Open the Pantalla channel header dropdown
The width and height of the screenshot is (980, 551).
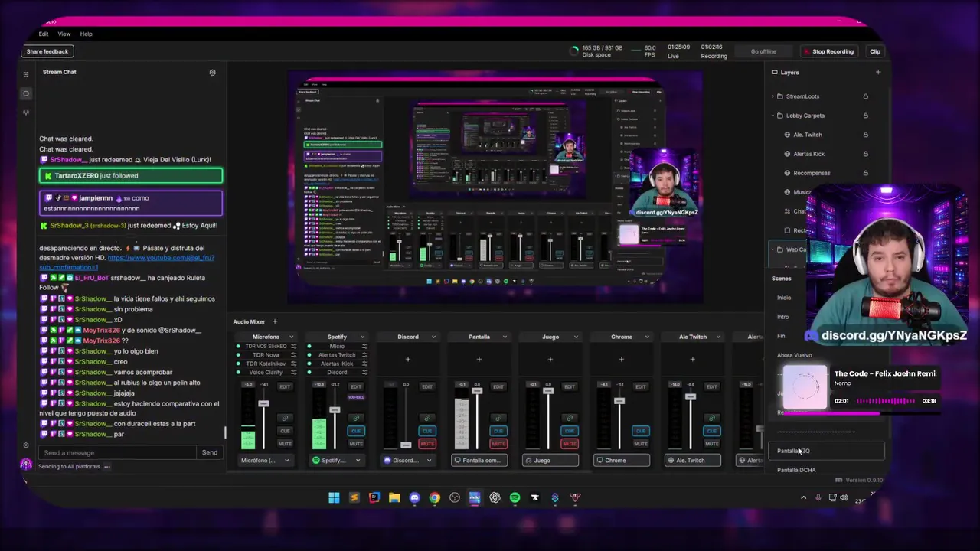point(505,337)
